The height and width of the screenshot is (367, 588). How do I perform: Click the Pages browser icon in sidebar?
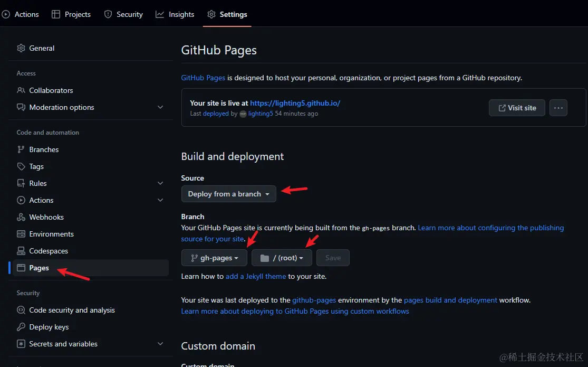pyautogui.click(x=21, y=268)
